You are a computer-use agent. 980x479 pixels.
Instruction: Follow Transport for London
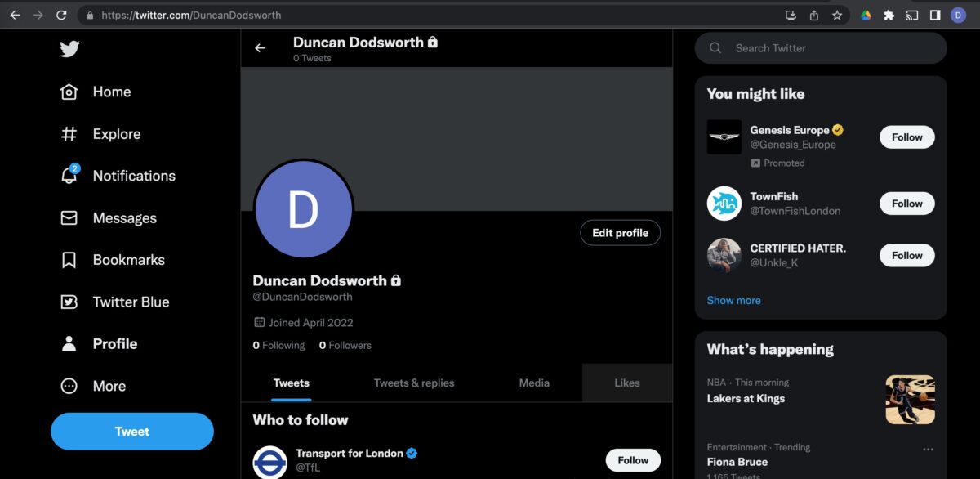[633, 460]
